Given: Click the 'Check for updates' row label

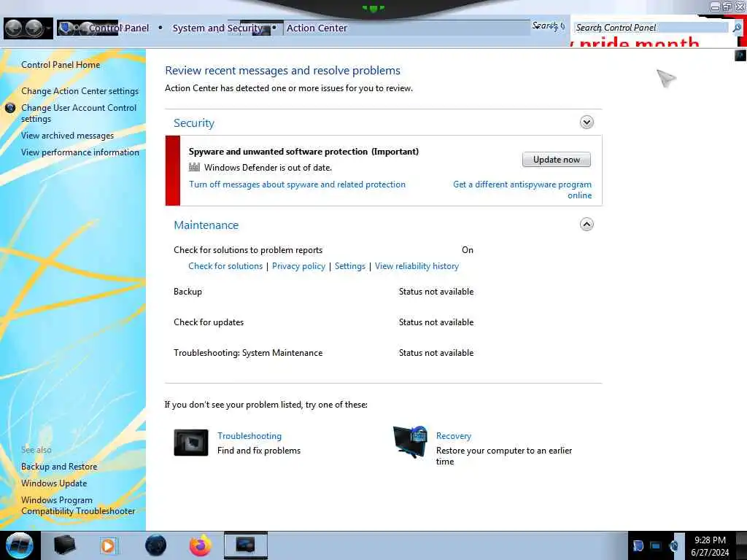Looking at the screenshot, I should click(x=209, y=322).
